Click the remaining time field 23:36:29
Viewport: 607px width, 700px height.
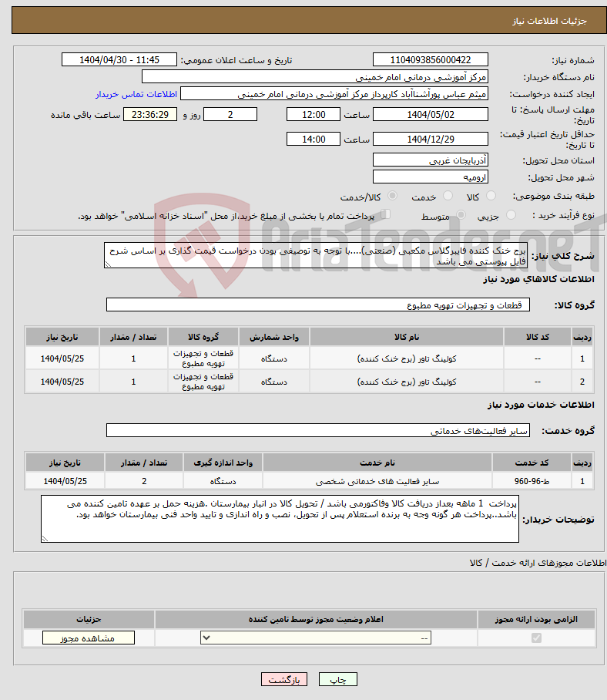[150, 115]
